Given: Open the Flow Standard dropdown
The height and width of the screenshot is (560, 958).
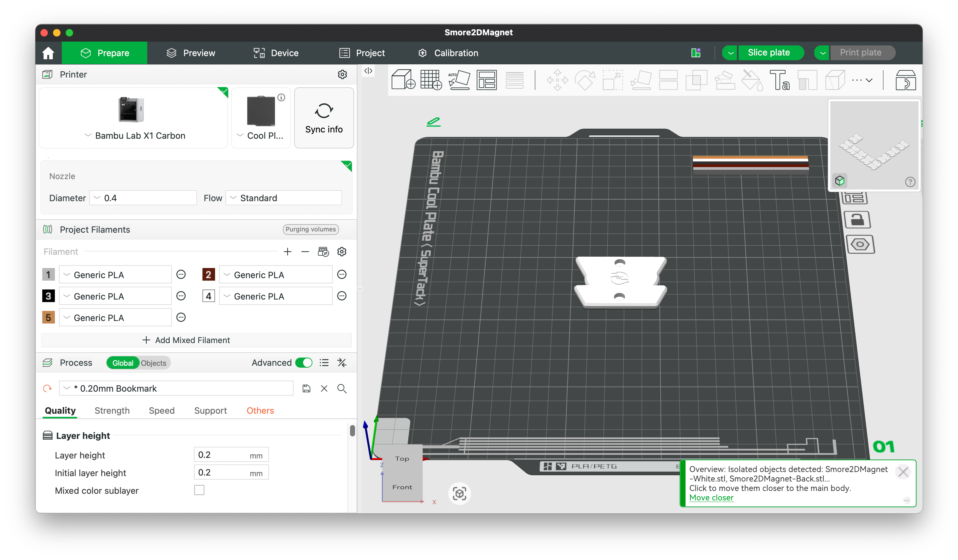Looking at the screenshot, I should (x=283, y=198).
